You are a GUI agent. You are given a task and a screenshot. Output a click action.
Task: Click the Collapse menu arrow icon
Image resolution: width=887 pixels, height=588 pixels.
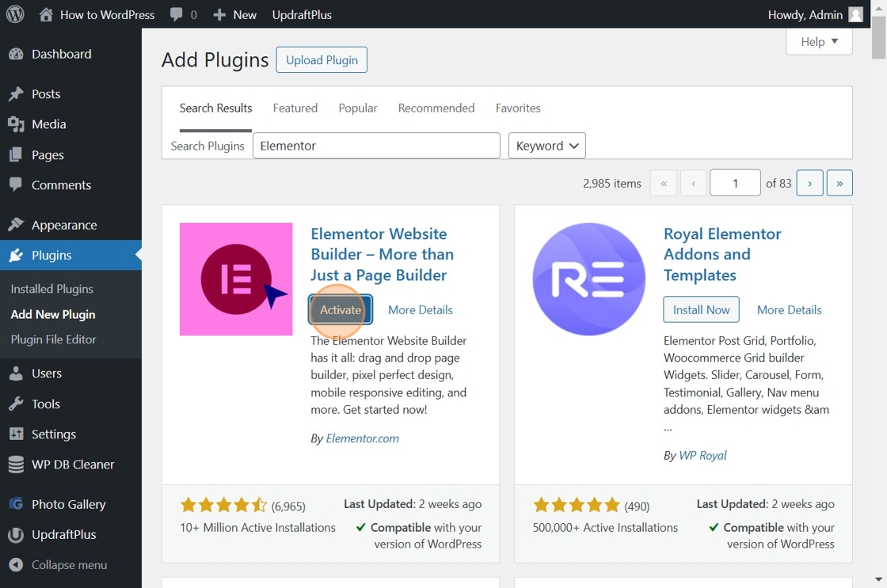click(16, 564)
